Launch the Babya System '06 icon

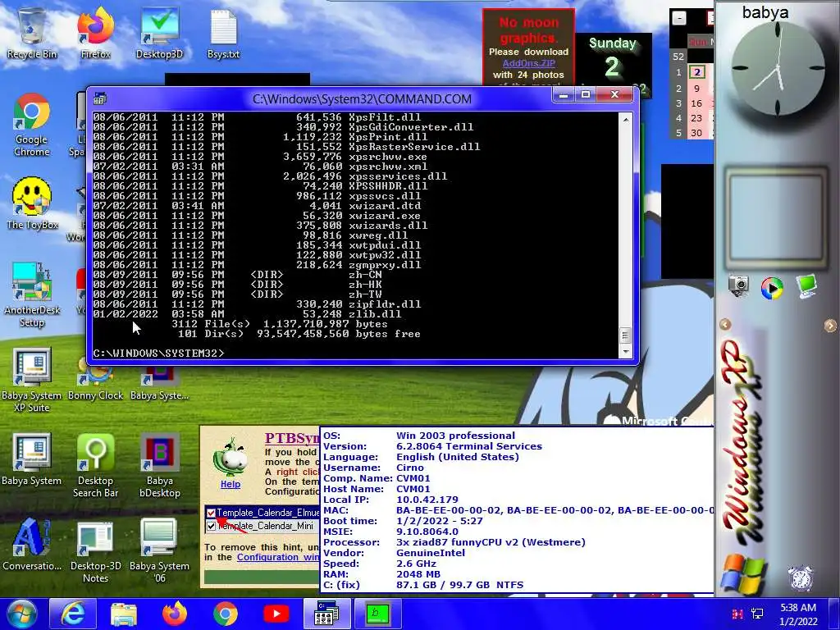click(159, 550)
